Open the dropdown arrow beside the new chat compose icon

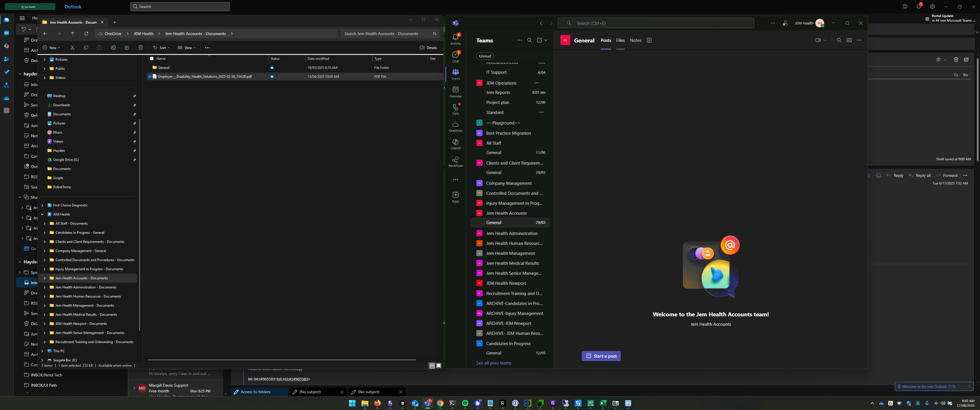[x=546, y=40]
